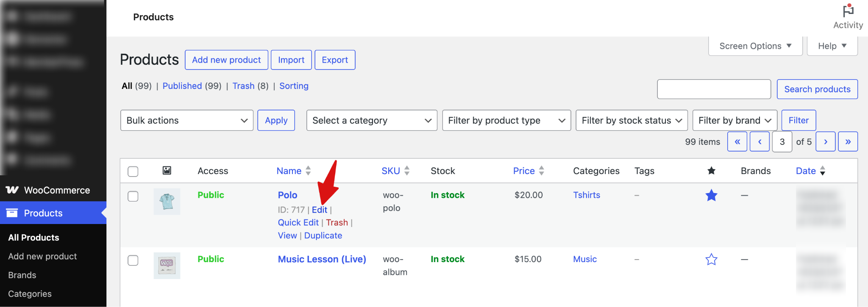Click the WooCommerce logo icon in sidebar

(x=12, y=190)
